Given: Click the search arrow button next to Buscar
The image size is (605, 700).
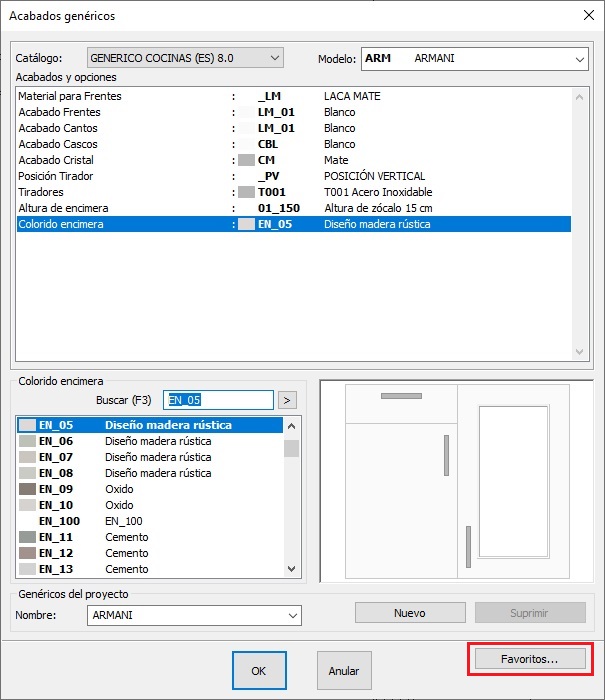Looking at the screenshot, I should (287, 400).
